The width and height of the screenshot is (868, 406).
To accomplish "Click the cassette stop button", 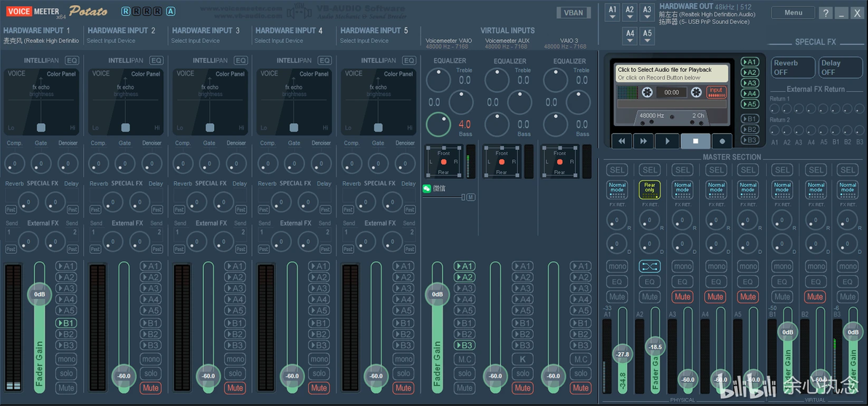I will pyautogui.click(x=696, y=141).
